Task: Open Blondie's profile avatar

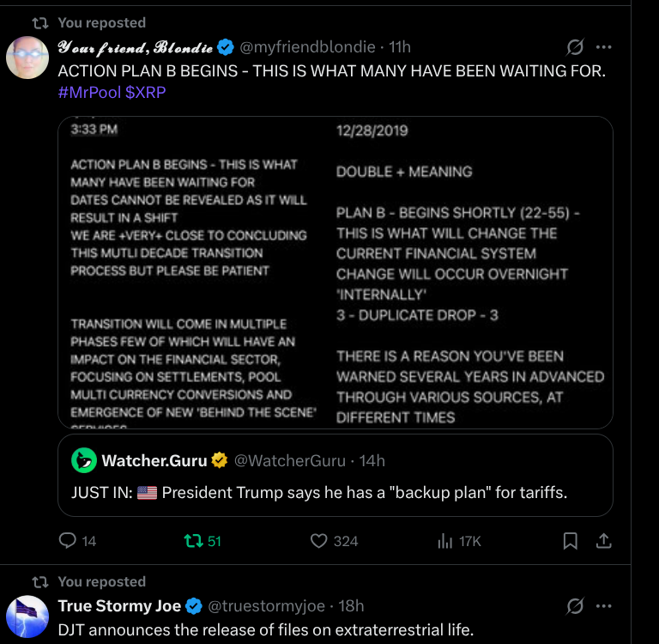Action: click(x=27, y=58)
